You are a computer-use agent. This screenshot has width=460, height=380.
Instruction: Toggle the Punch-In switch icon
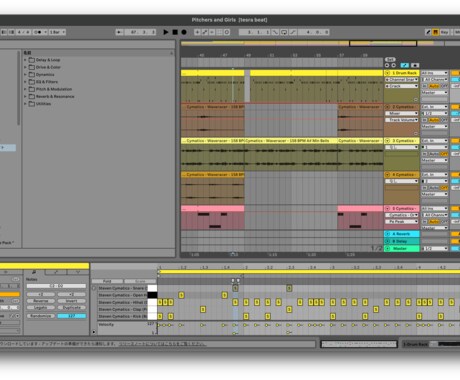[x=275, y=32]
